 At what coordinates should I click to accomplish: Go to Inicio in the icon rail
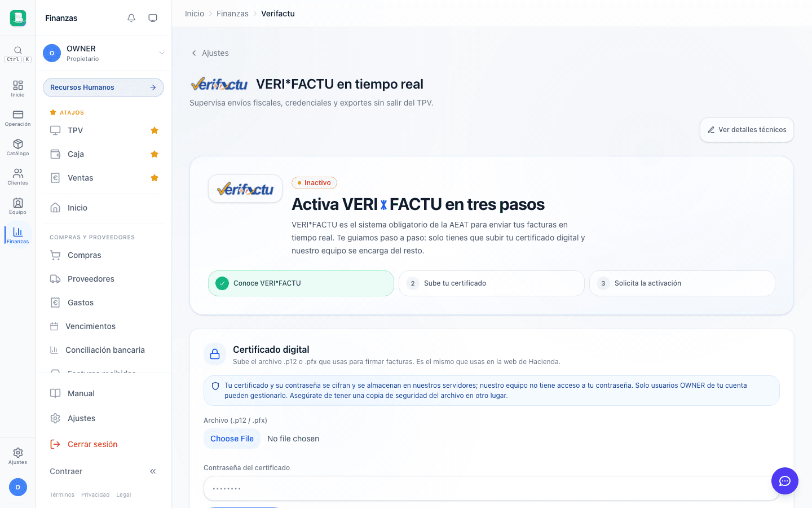[18, 89]
